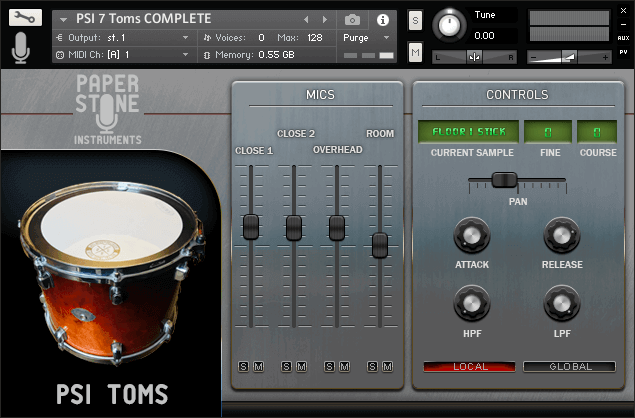Select LOCAL control mode
This screenshot has width=635, height=418.
click(469, 367)
